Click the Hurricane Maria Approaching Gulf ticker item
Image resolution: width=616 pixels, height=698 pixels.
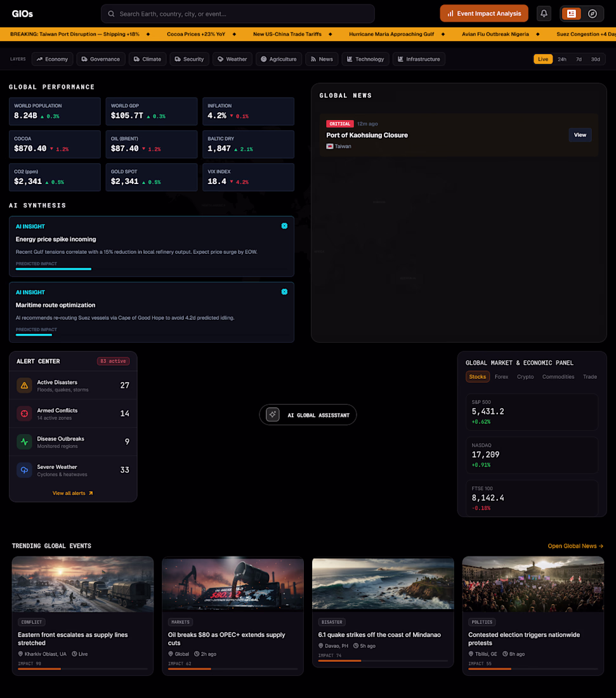[391, 34]
